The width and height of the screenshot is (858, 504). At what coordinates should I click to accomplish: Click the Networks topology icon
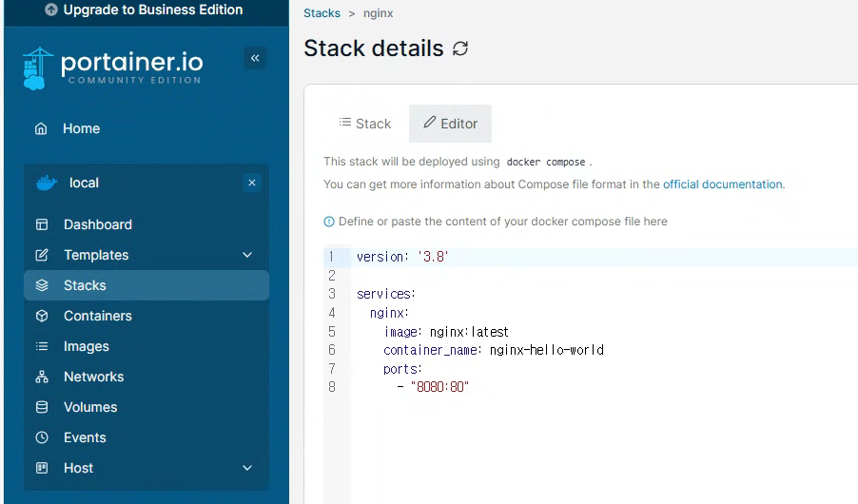tap(42, 377)
